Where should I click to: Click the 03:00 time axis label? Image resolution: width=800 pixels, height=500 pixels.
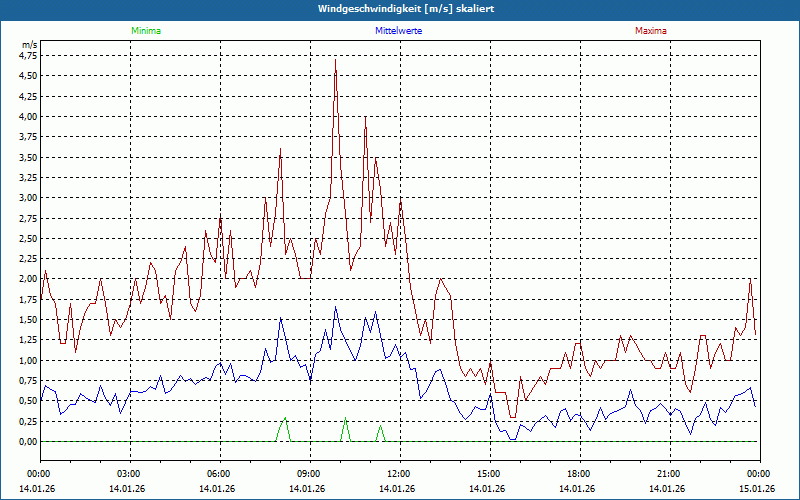[x=130, y=474]
